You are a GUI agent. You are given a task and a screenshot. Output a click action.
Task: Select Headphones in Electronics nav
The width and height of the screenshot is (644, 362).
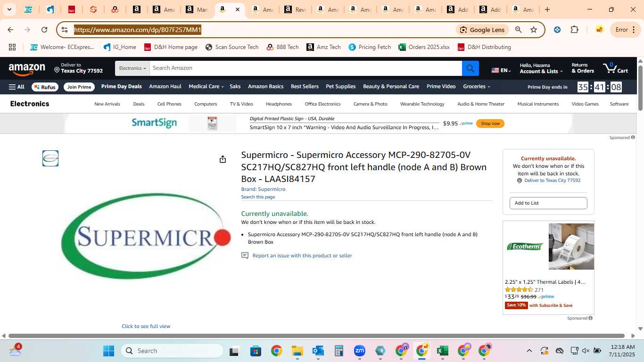click(x=279, y=104)
